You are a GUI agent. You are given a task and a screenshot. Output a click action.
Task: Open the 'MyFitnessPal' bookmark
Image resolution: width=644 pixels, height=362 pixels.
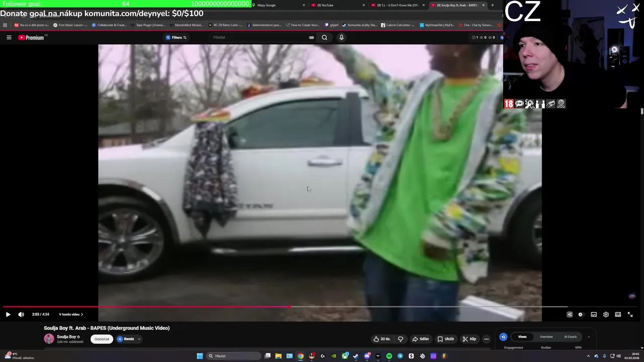[x=437, y=25]
